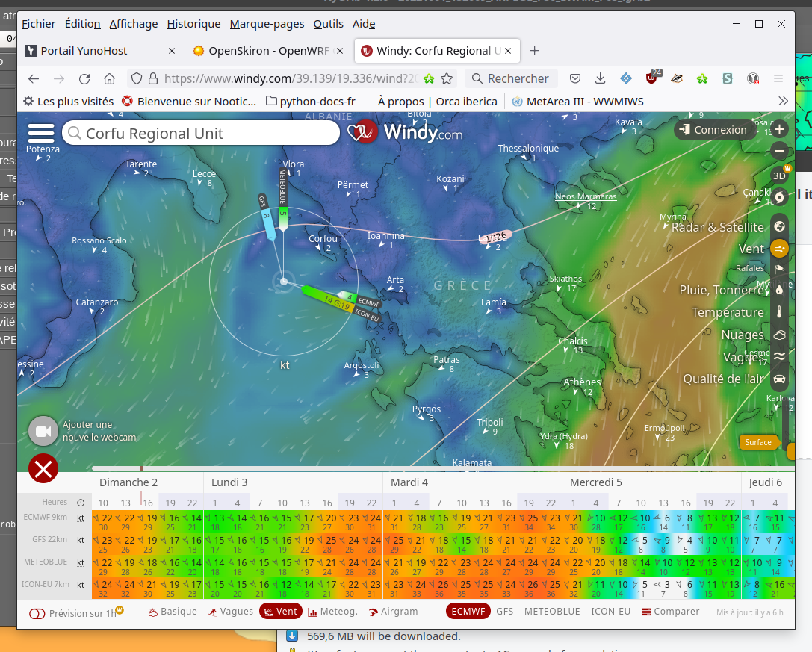
Task: Select the GFS forecast model
Action: click(504, 612)
